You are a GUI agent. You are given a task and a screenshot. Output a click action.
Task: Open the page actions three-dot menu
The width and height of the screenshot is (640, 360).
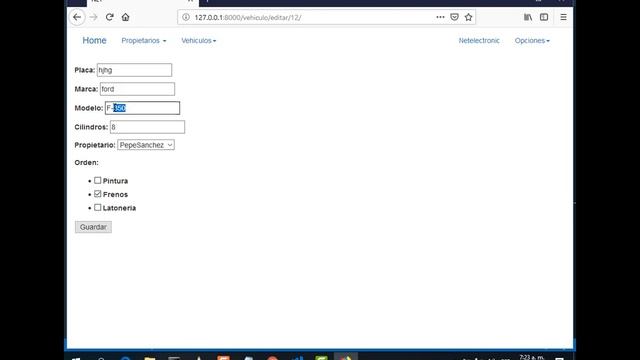point(440,17)
